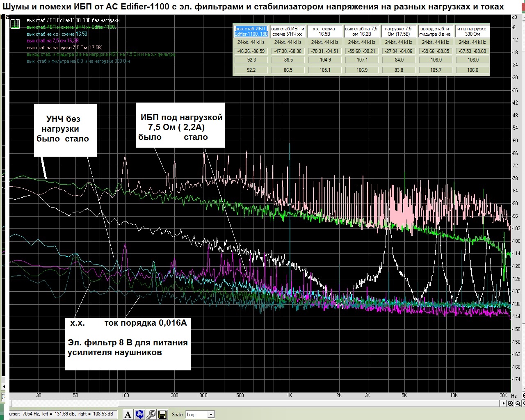Click the 'нагрузке 7,5 Ом (17,5В)' column header
This screenshot has width=525, height=420.
click(x=398, y=32)
